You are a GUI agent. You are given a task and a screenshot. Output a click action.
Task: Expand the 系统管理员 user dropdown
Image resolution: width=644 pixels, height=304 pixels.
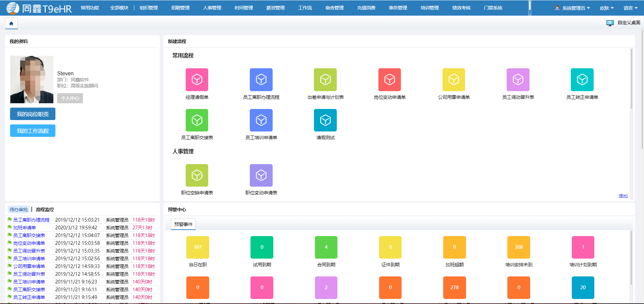[573, 8]
